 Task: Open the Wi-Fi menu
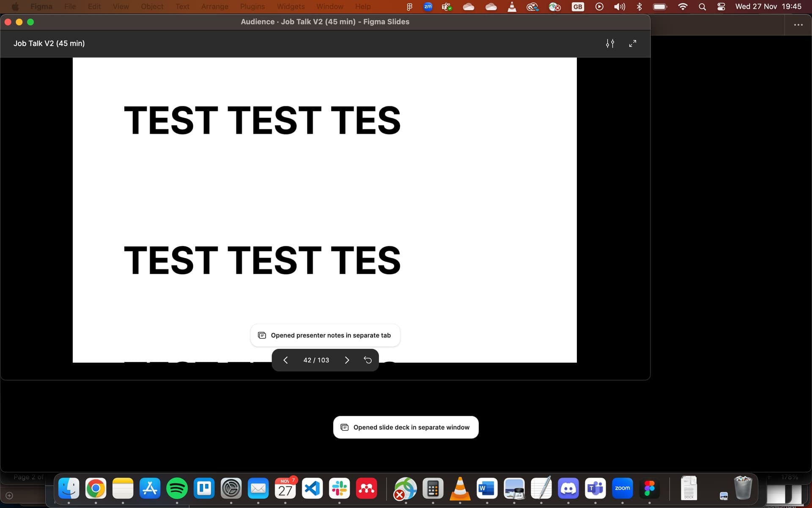coord(683,7)
